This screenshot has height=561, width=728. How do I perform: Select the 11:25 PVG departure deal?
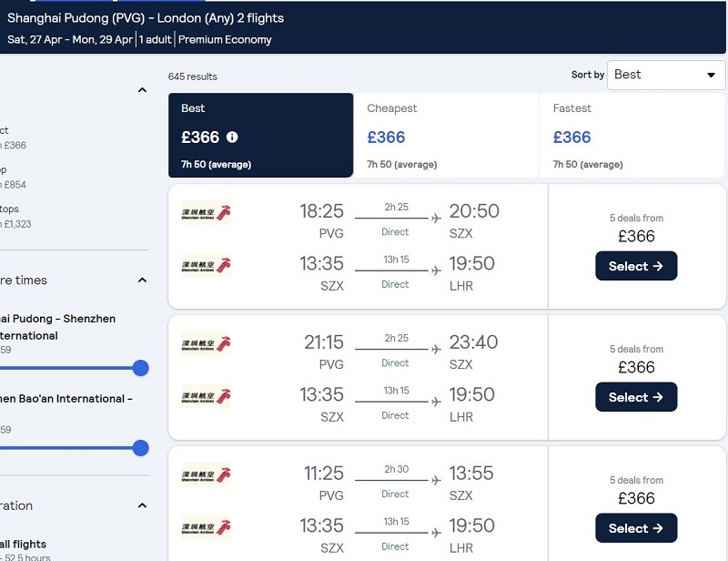pos(636,528)
